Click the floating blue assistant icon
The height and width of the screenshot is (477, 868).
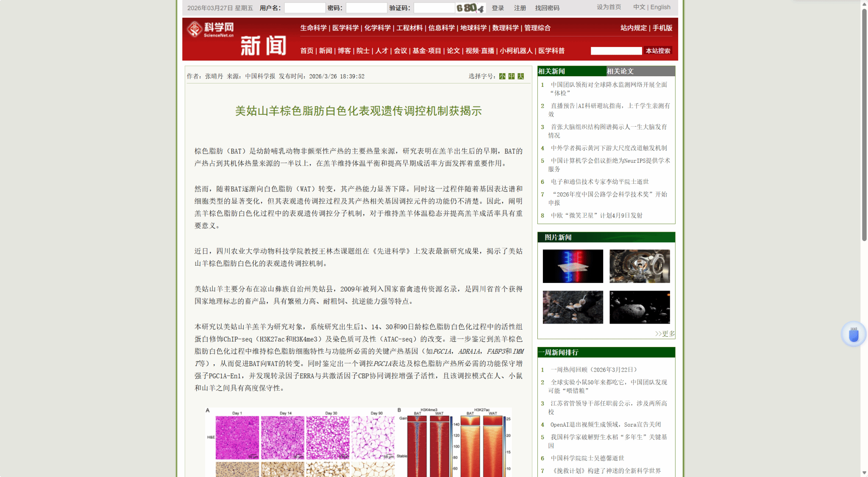click(854, 334)
